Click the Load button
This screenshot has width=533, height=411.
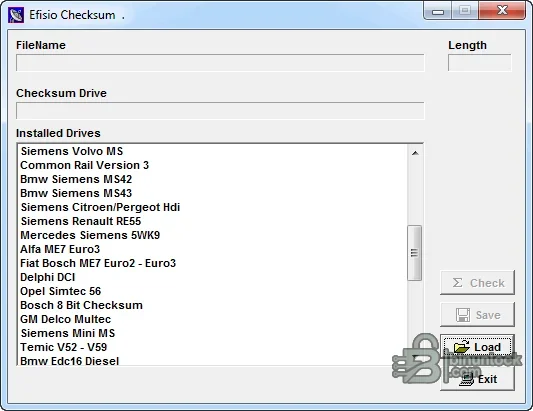pos(477,347)
